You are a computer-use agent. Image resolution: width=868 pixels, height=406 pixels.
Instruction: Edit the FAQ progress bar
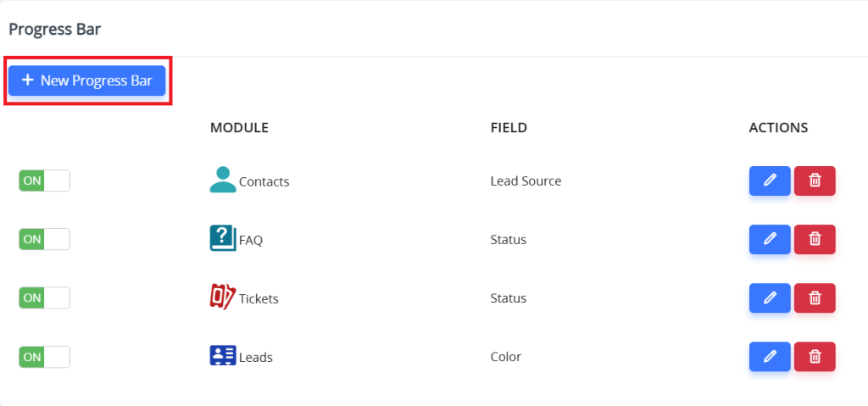[x=770, y=239]
